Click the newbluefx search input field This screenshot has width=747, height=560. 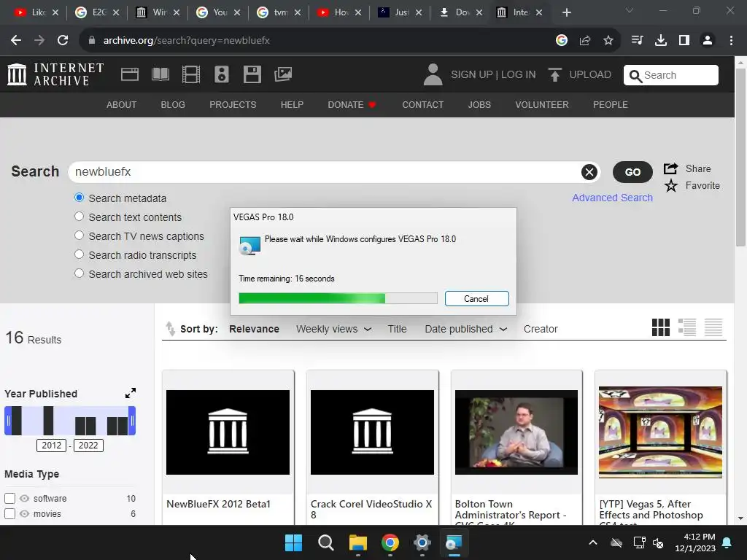325,172
